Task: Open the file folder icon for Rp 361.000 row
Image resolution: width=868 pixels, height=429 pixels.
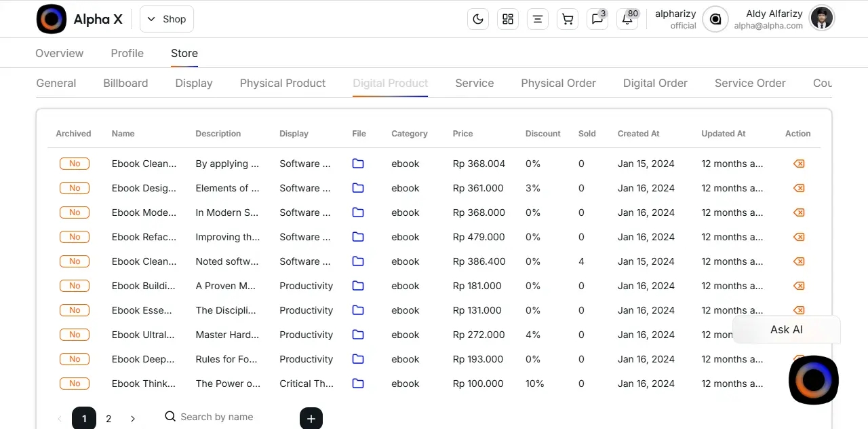Action: click(x=358, y=188)
